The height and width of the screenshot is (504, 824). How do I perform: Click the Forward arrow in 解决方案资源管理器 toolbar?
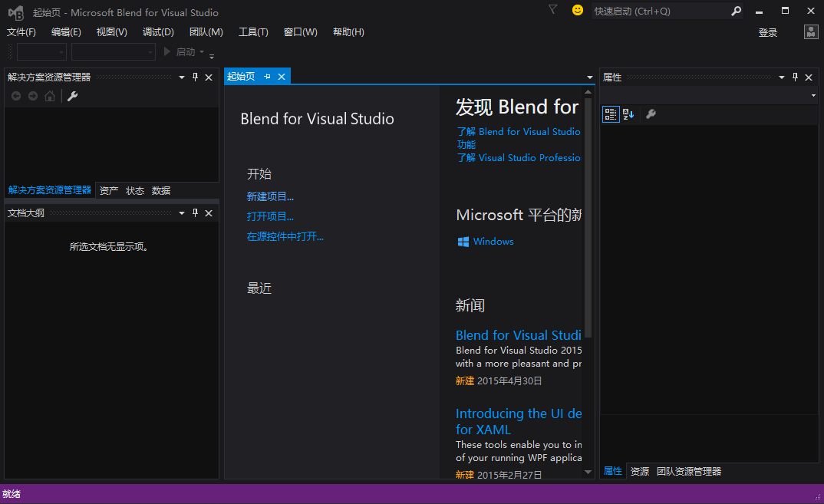tap(33, 96)
